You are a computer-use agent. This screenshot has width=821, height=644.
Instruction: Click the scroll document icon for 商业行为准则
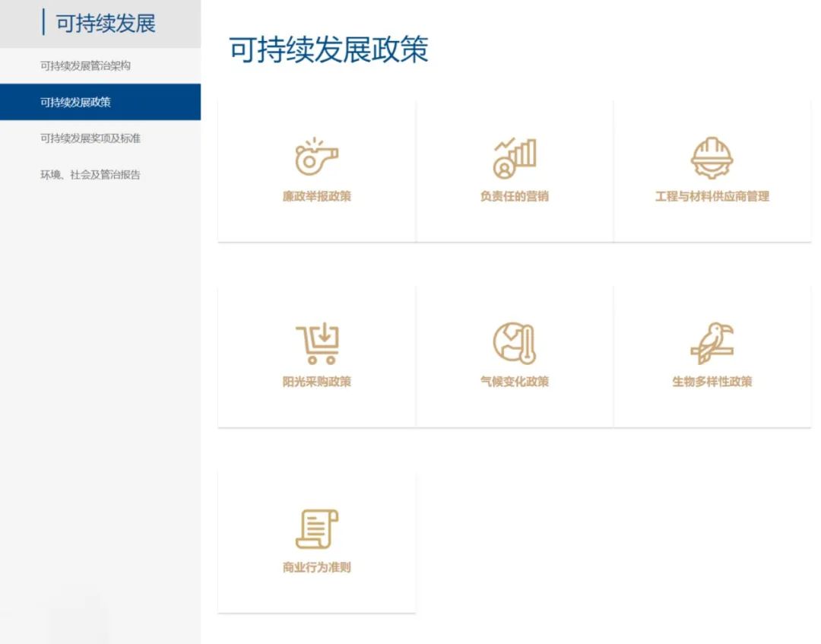[316, 528]
